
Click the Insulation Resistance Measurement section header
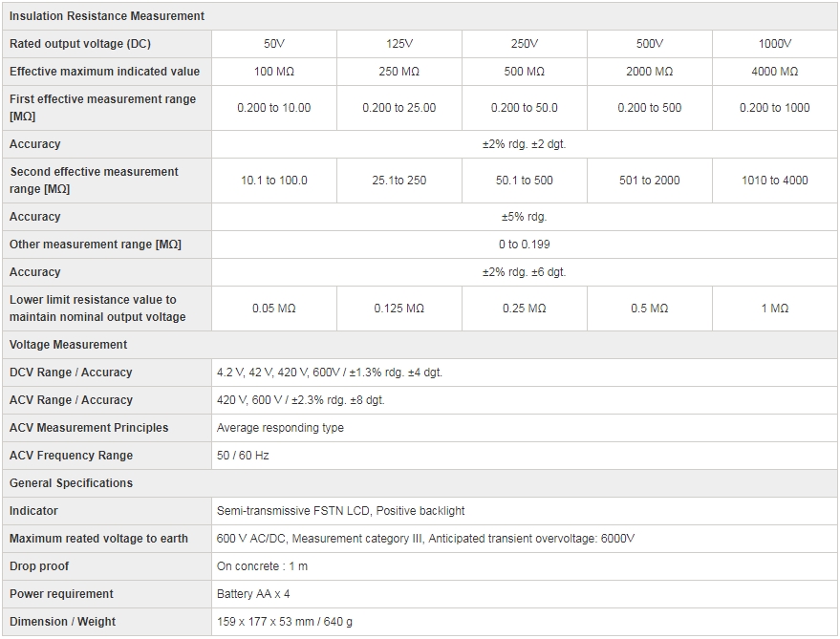click(107, 16)
